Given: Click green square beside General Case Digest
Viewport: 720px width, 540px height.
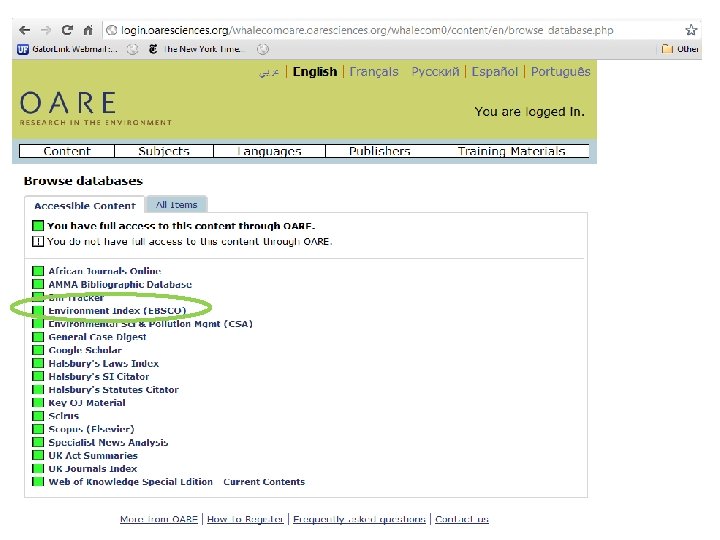Looking at the screenshot, I should point(38,337).
